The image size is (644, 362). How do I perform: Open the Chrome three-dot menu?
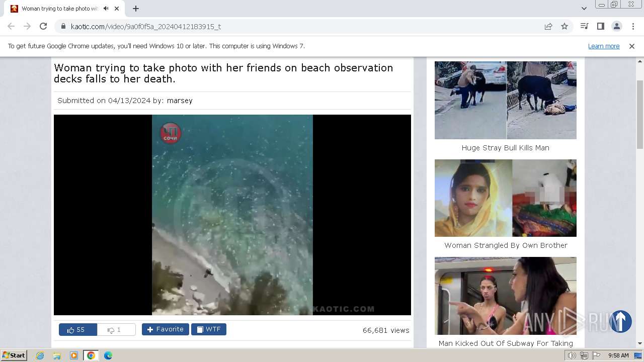click(x=633, y=26)
